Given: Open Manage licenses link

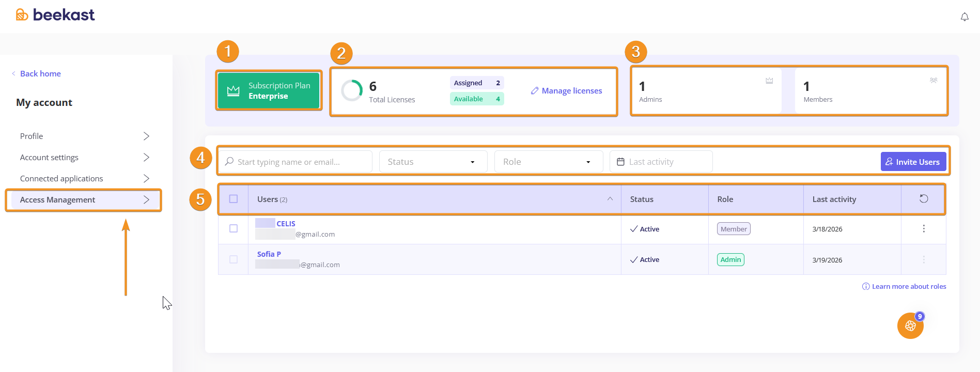Looking at the screenshot, I should coord(567,91).
